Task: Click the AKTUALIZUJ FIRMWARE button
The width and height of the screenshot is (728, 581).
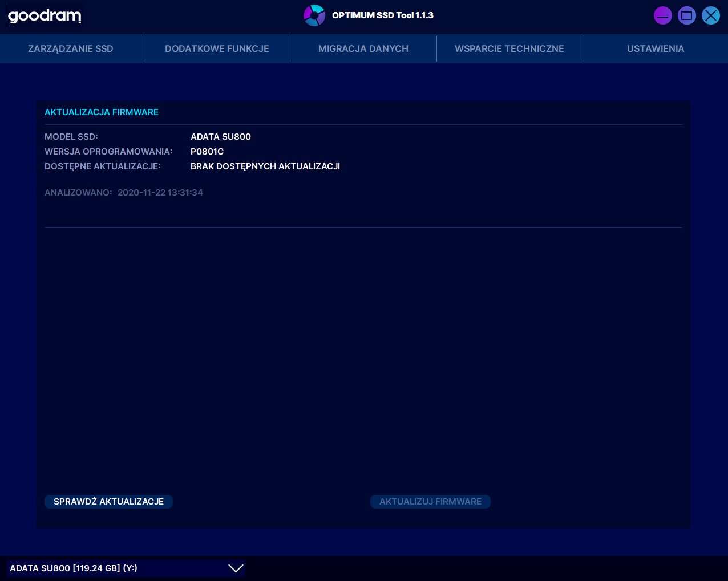Action: (430, 502)
